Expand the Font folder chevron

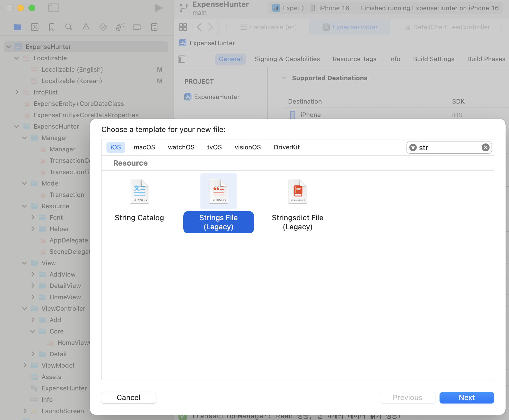point(33,217)
